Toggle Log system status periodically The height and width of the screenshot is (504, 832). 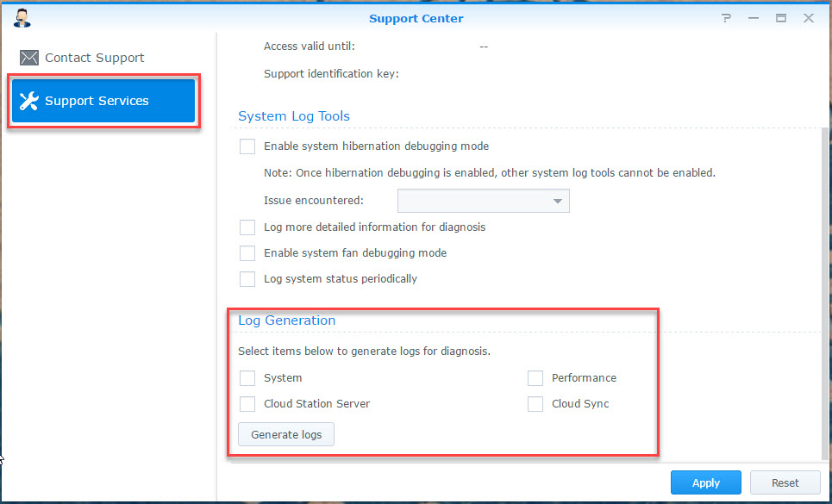[x=247, y=279]
